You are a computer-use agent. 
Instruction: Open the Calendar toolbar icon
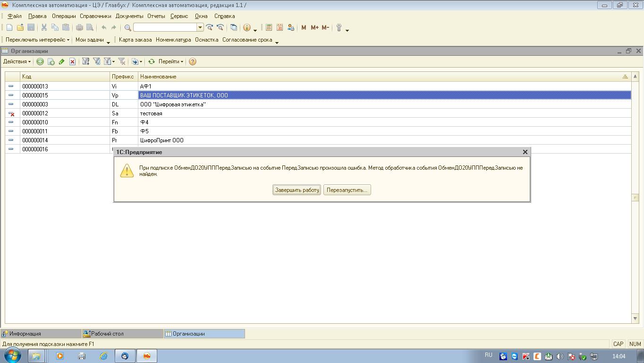(280, 27)
